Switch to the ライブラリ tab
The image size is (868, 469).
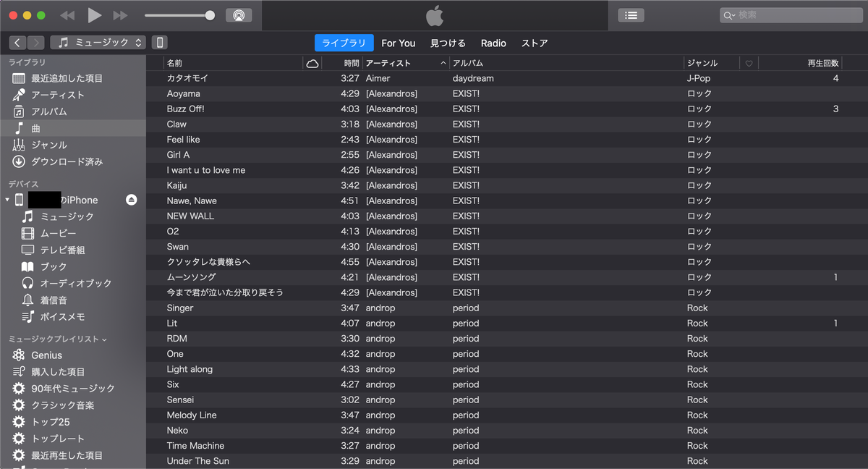pos(344,43)
